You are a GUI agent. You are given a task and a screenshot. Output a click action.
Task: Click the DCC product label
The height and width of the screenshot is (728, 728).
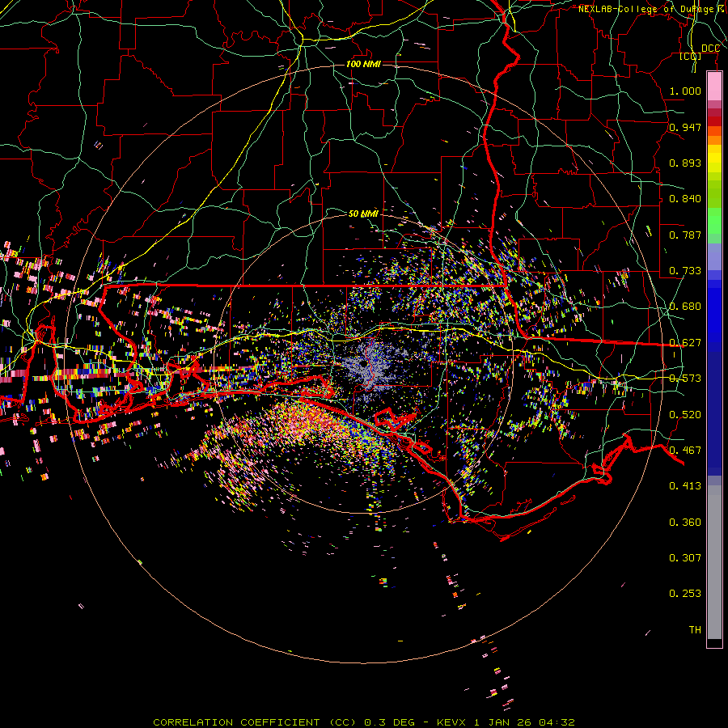[710, 49]
